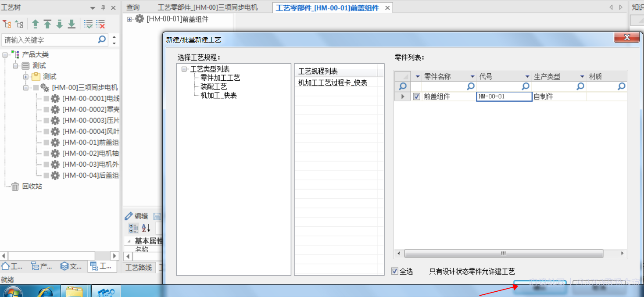
Task: Pin the 工艺树 panel with the pushpin icon
Action: point(104,8)
